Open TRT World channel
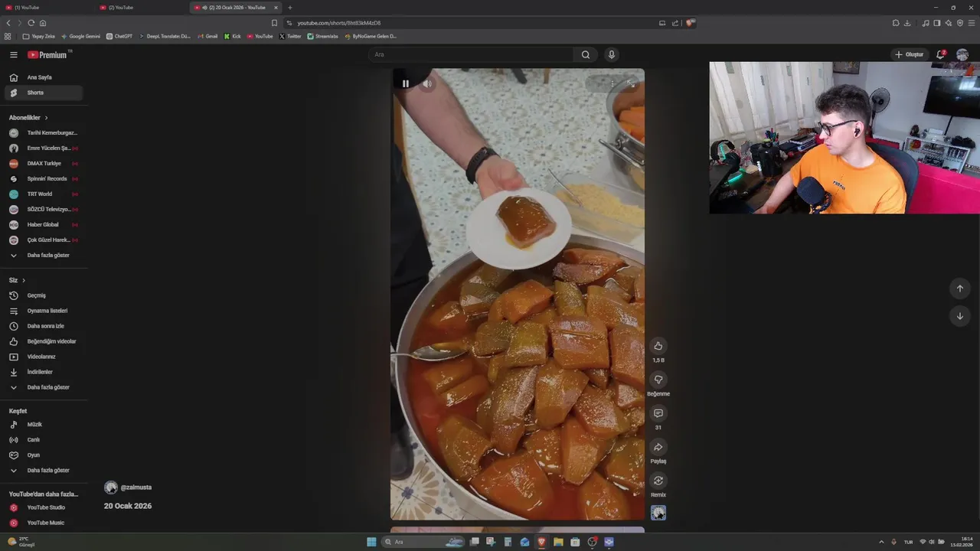 [x=44, y=194]
